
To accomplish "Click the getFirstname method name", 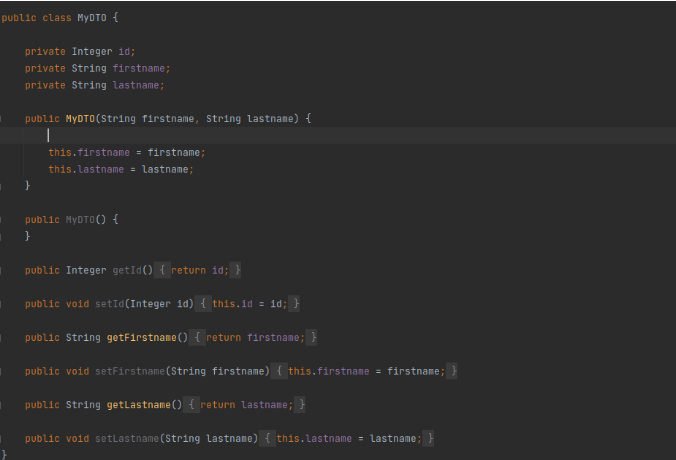I will (x=147, y=338).
